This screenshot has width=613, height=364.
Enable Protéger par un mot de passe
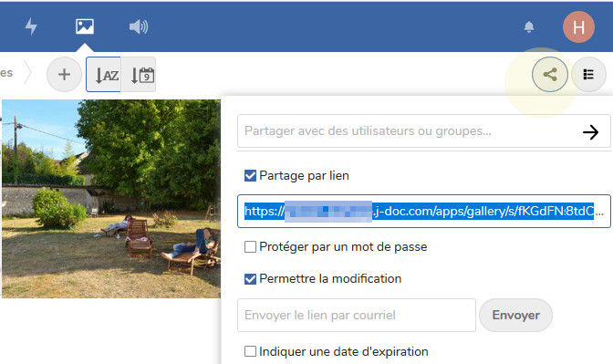pyautogui.click(x=250, y=247)
